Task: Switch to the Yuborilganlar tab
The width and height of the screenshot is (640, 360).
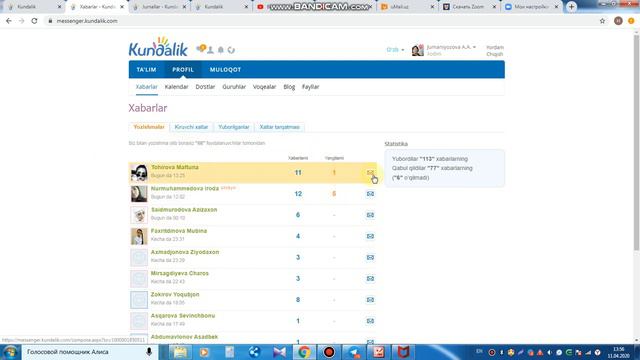Action: coord(233,127)
